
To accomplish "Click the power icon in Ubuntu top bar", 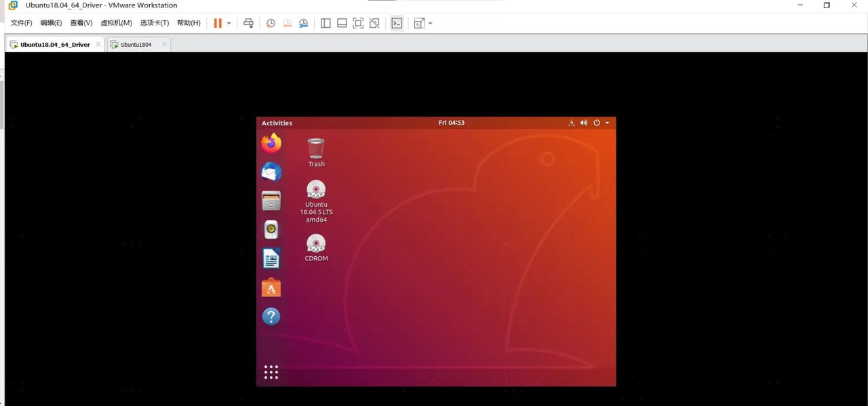I will click(x=597, y=123).
